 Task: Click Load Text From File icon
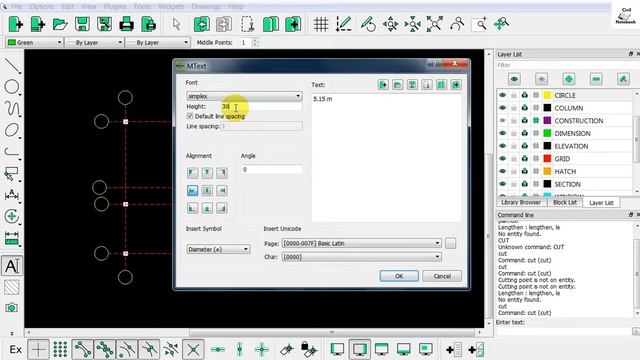coord(398,84)
